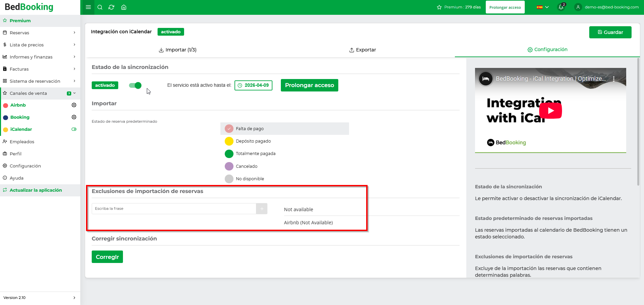Screen dimensions: 644x305
Task: Switch to the Configuración tab
Action: click(547, 49)
